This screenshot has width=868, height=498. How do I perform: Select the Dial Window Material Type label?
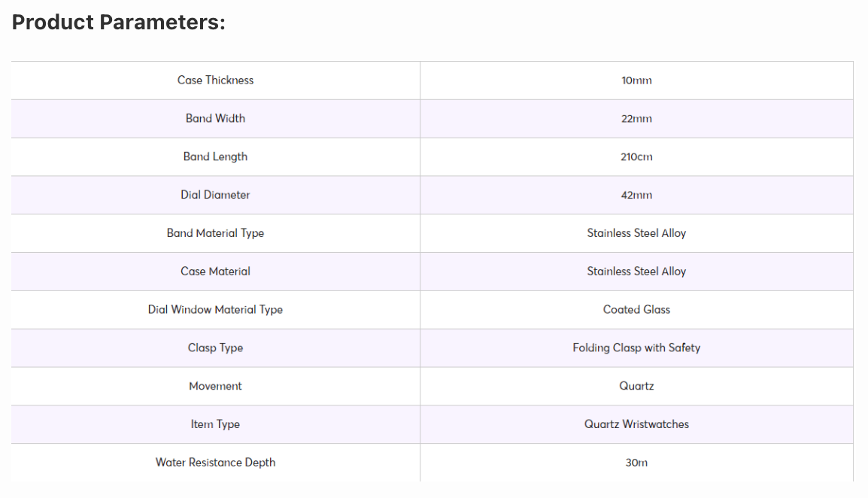[215, 310]
